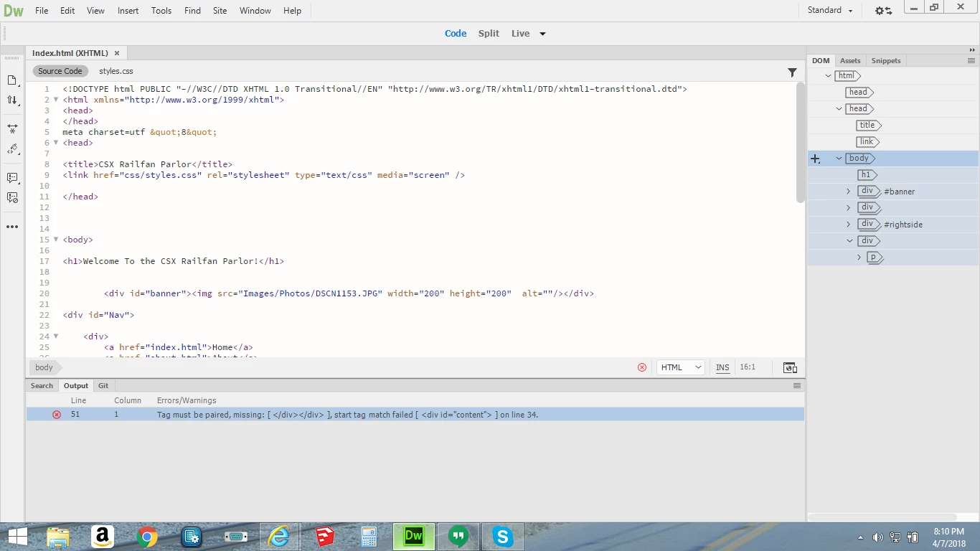The width and height of the screenshot is (980, 551).
Task: Open the styles.css related file
Action: 116,71
